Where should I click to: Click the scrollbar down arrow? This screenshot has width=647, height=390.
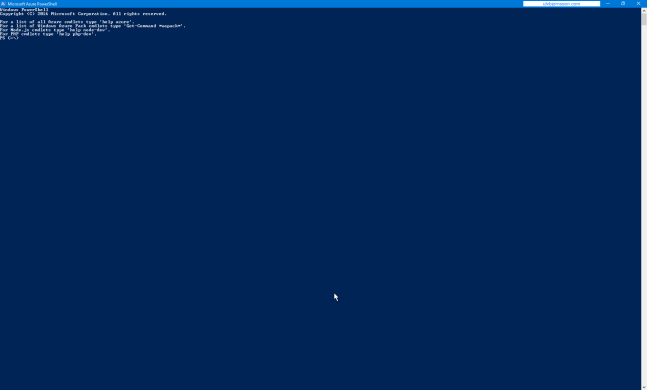pyautogui.click(x=644, y=387)
